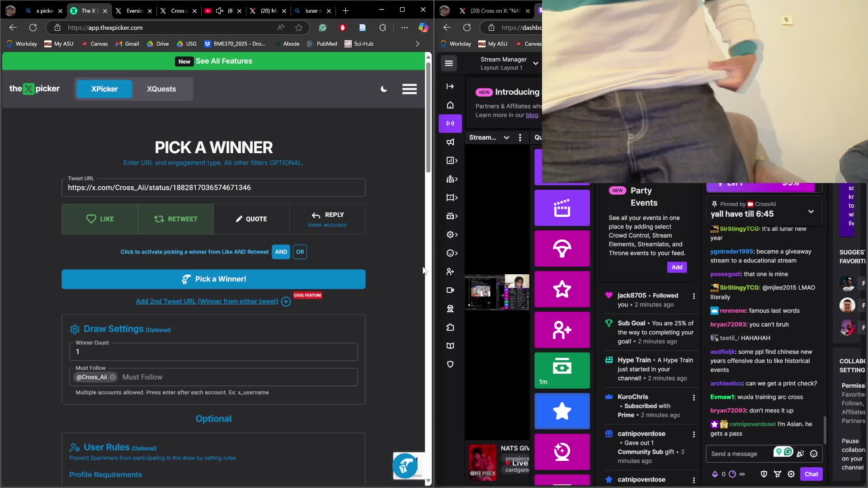Focus the Winner Count field
Image resolution: width=868 pixels, height=488 pixels.
point(213,352)
